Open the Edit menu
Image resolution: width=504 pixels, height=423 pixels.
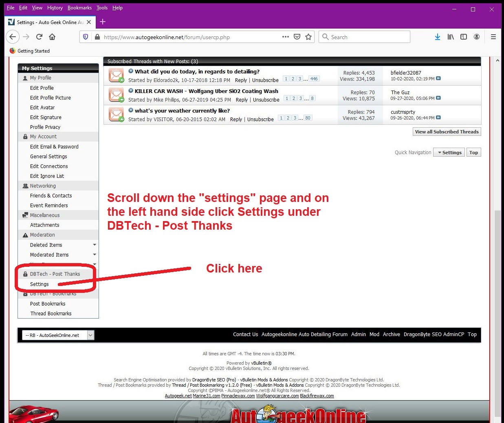23,8
